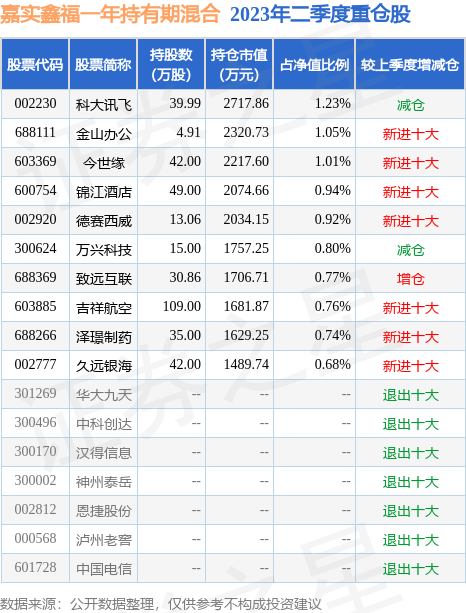Click the 新进十大 label for 泽璟制药
This screenshot has height=613, width=466.
[410, 337]
